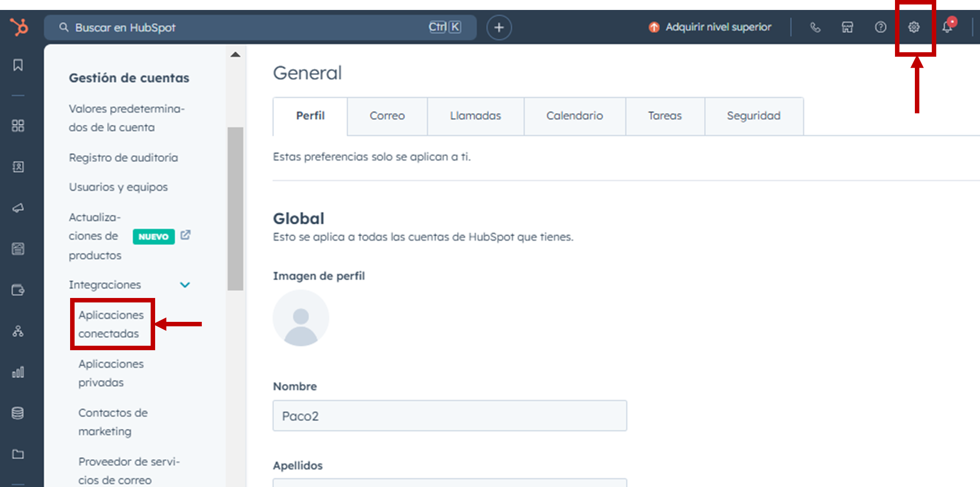
Task: Switch to the Correo tab
Action: click(x=387, y=116)
